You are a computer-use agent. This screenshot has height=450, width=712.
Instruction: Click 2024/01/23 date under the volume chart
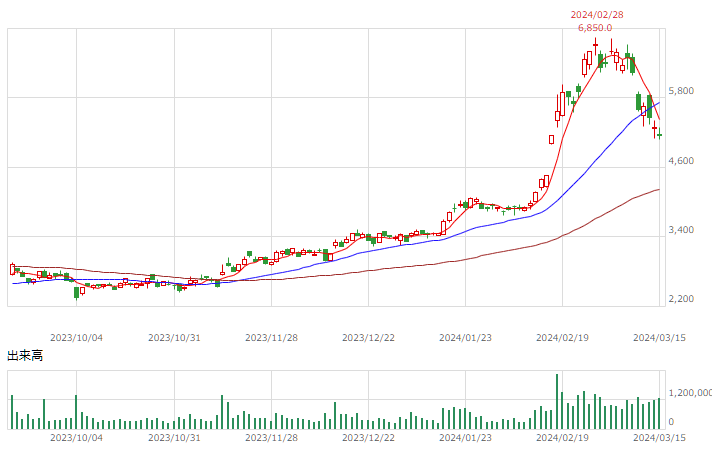(465, 438)
